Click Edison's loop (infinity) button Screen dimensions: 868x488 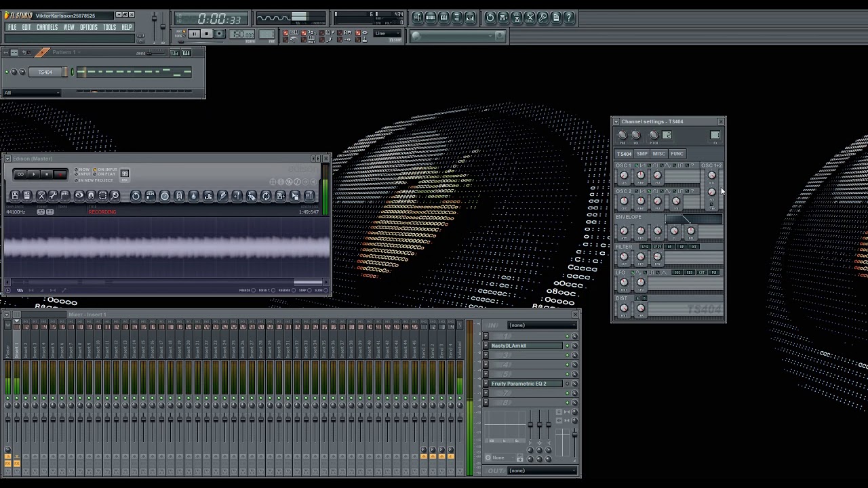[20, 175]
